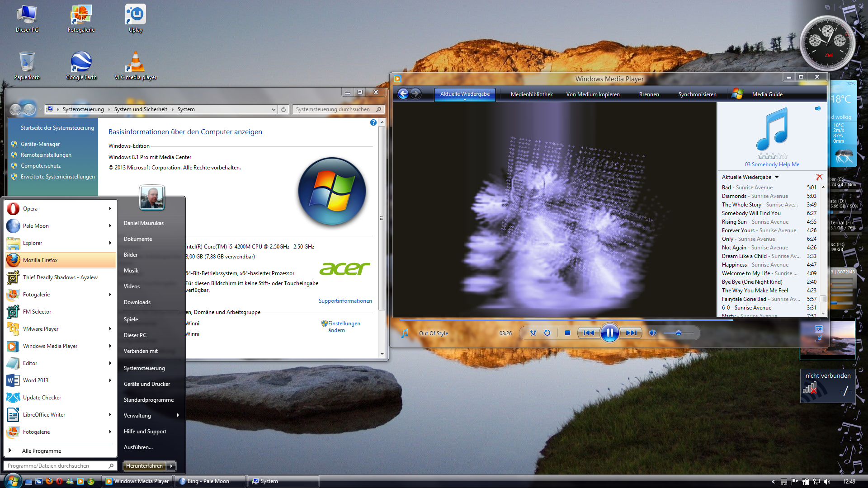The width and height of the screenshot is (868, 488).
Task: Adjust the Media Player volume slider
Action: click(x=678, y=333)
